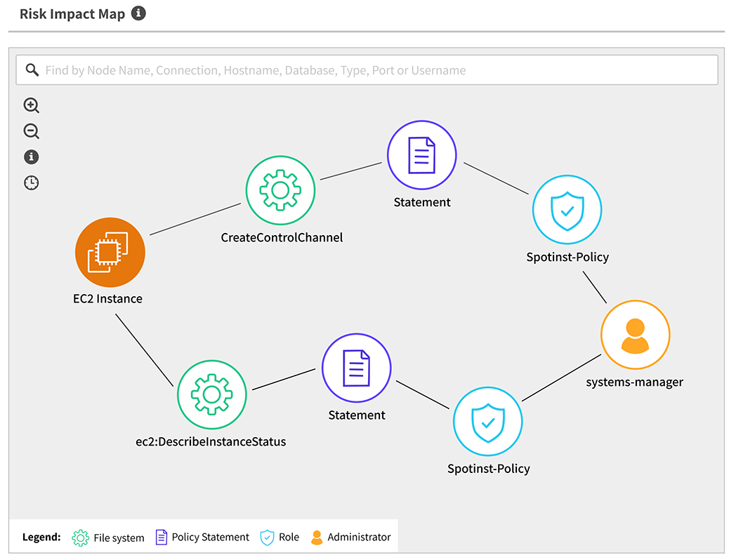Select the lower Statement document node

(356, 367)
